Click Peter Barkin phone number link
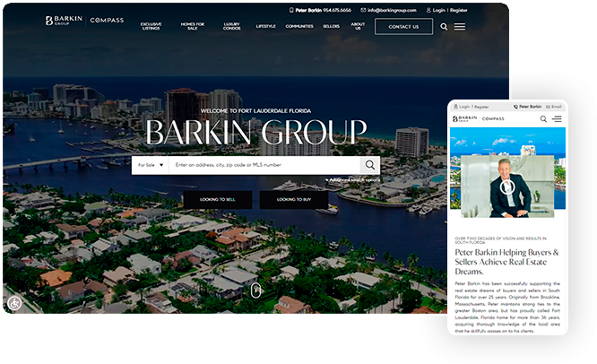The image size is (597, 364). click(320, 10)
